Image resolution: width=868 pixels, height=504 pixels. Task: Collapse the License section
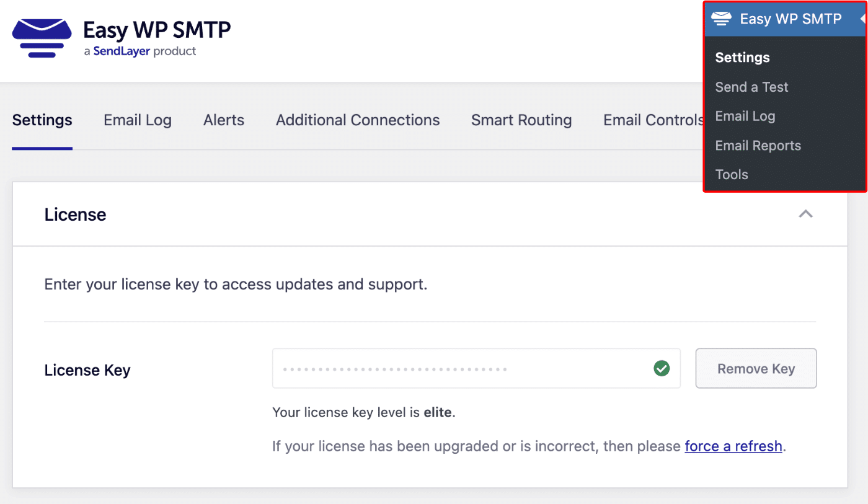(805, 213)
